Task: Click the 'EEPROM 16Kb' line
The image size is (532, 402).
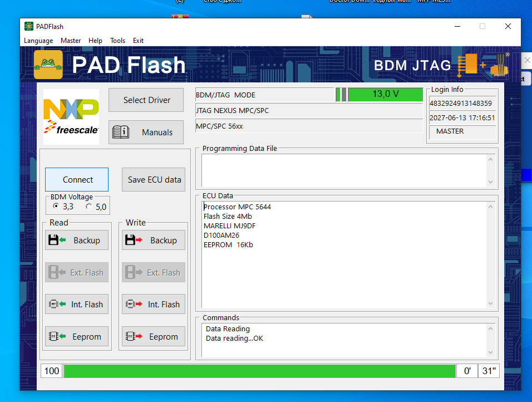Action: pos(228,245)
